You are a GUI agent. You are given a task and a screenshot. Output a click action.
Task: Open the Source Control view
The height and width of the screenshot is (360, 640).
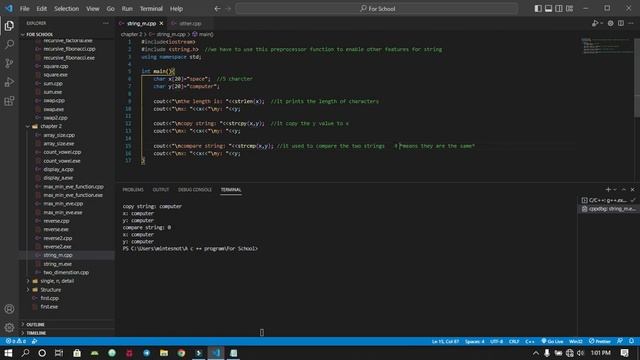(x=9, y=63)
